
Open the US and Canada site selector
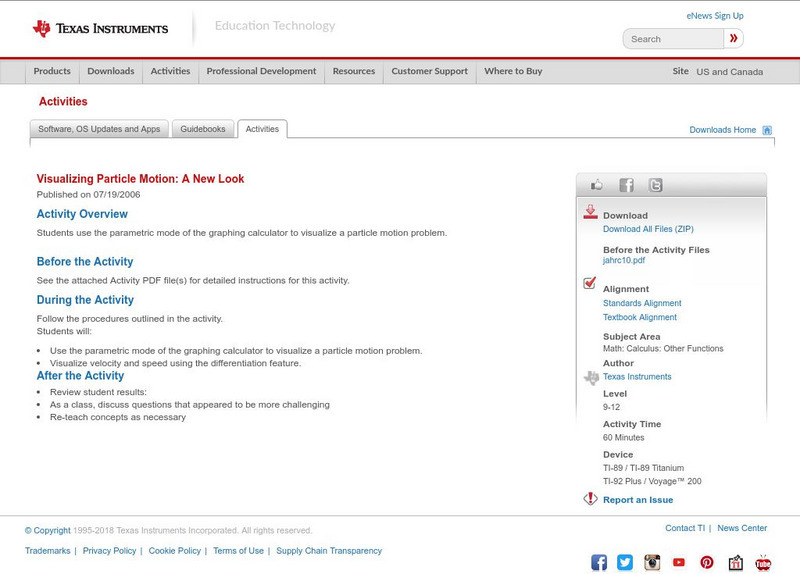tap(730, 72)
